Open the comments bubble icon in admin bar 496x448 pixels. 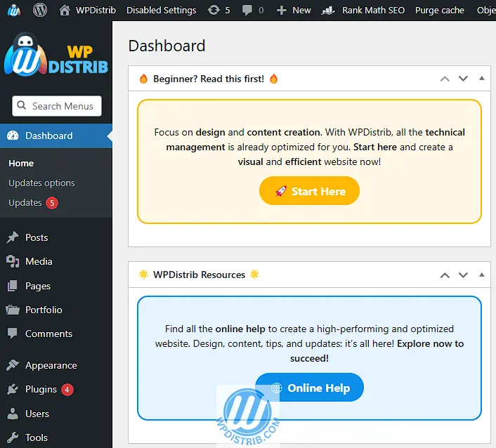tap(247, 11)
